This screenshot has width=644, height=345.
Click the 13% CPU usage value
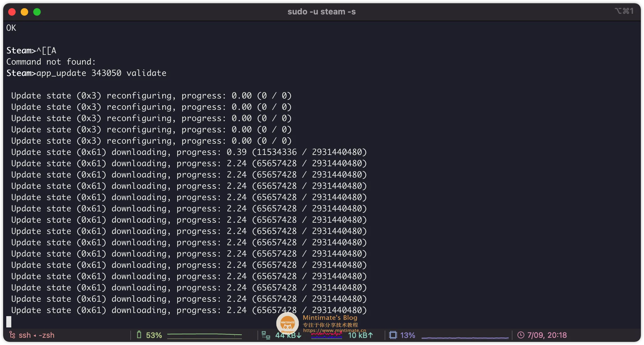408,335
